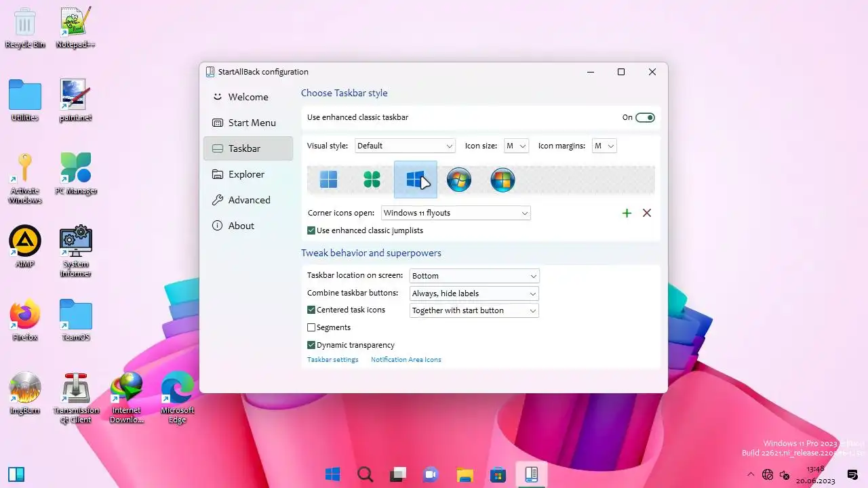Open the TeamOS folder shortcut
This screenshot has width=868, height=488.
coord(75,321)
